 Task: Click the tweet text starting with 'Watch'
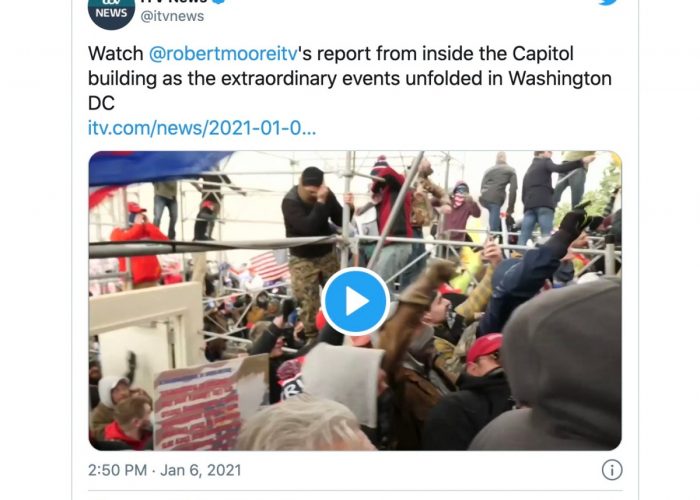[350, 78]
